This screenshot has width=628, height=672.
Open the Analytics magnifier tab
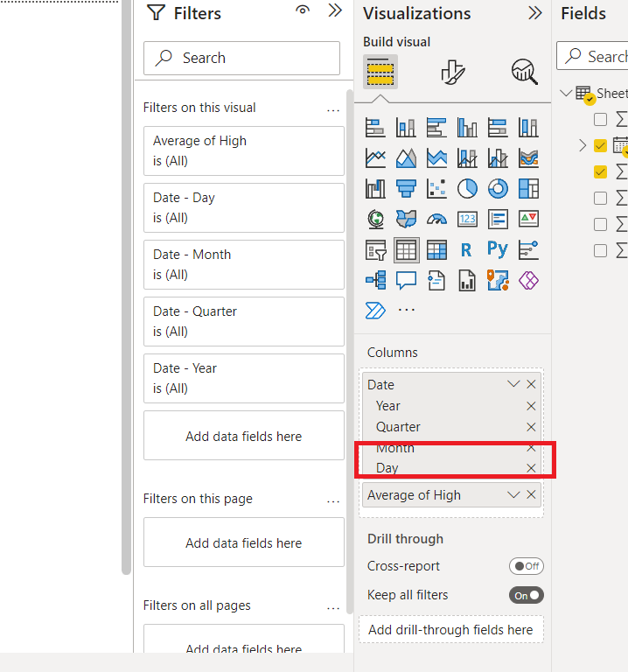524,72
